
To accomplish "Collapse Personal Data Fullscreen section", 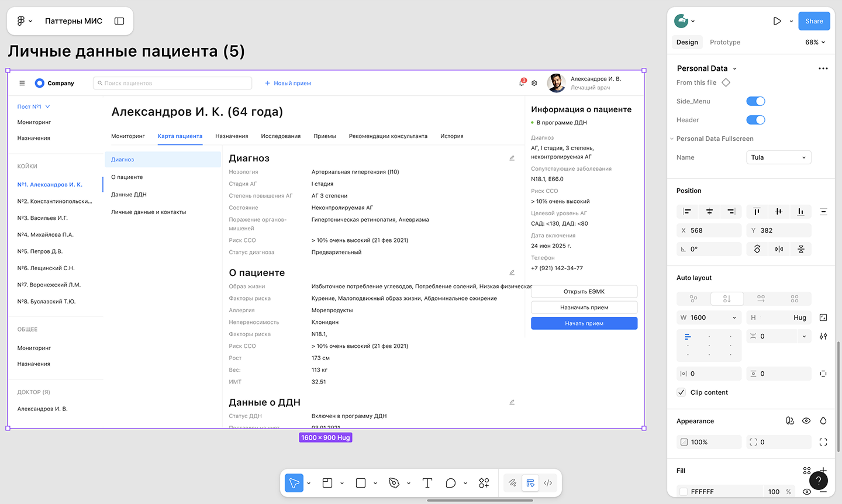I will click(x=672, y=139).
